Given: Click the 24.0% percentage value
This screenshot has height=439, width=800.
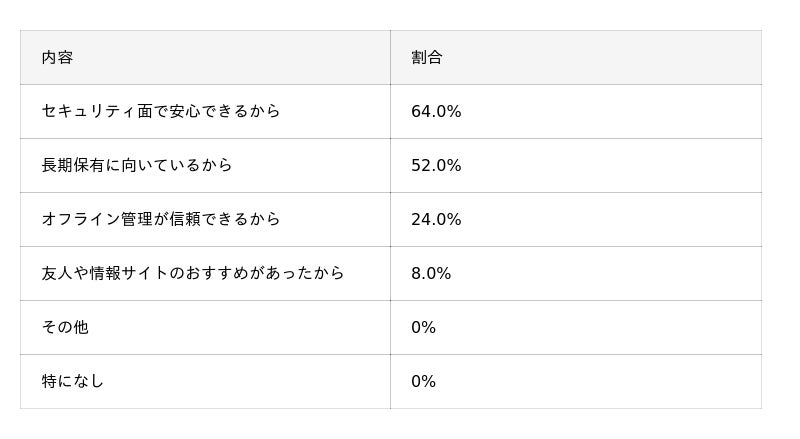Looking at the screenshot, I should [x=436, y=220].
